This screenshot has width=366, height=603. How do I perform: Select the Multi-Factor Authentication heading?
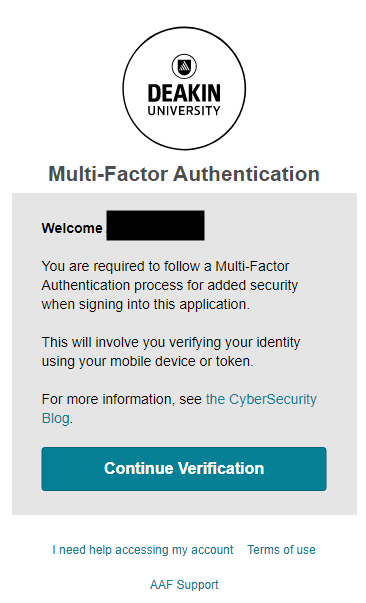click(184, 174)
